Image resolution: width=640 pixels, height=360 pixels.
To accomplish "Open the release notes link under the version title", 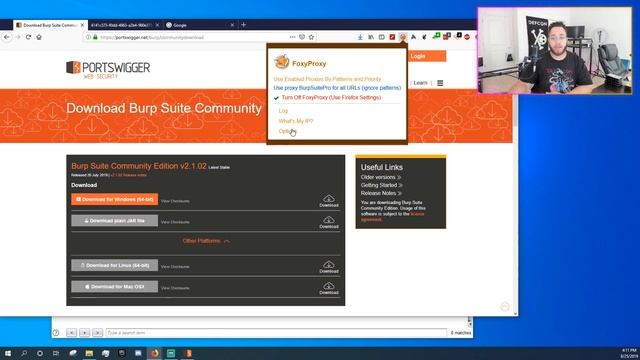I will pos(129,175).
